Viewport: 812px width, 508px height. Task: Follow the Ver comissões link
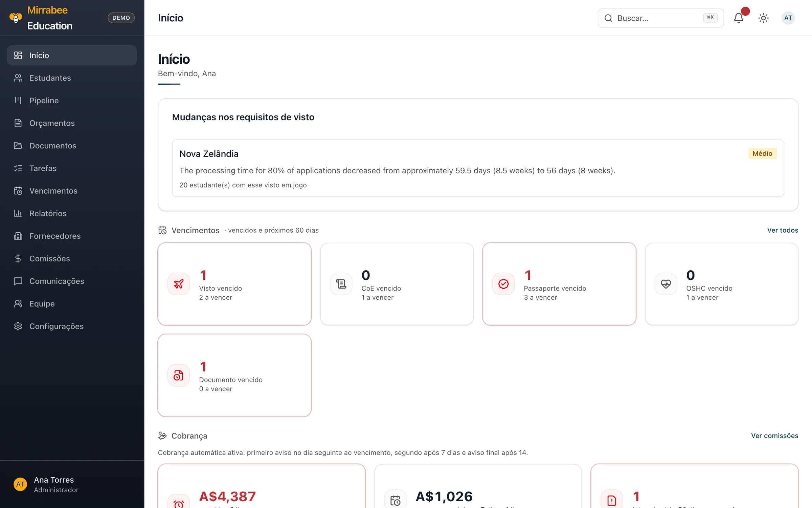click(774, 436)
